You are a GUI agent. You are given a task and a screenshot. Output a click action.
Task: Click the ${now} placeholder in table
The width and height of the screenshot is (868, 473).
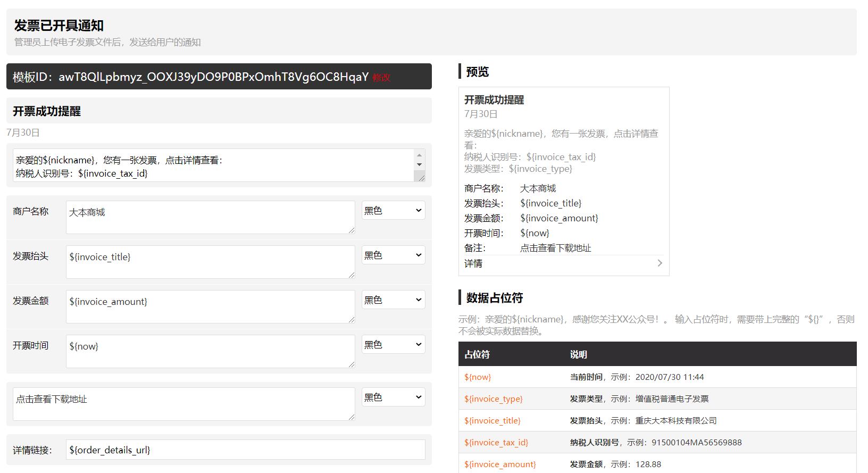click(478, 377)
